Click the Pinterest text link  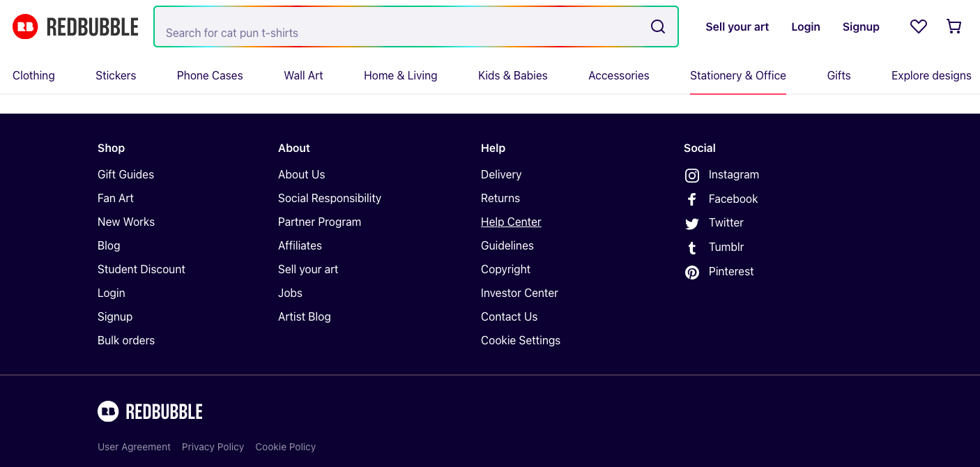click(x=731, y=271)
